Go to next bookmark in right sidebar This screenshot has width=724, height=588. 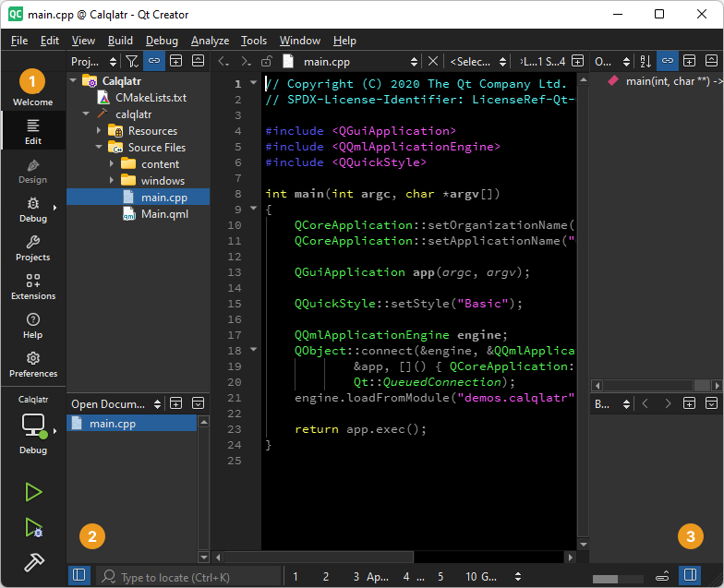coord(667,404)
